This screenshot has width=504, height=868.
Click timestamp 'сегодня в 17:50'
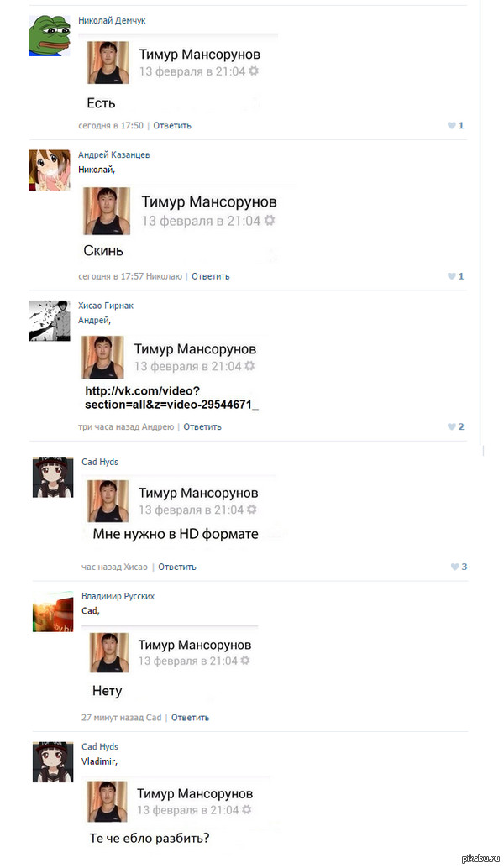[x=111, y=126]
